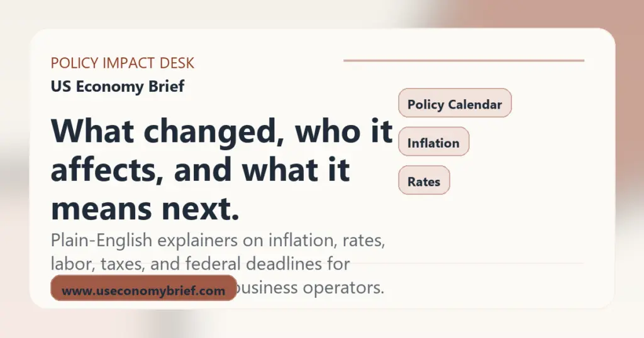644x338 pixels.
Task: Click the headline line "What changed, who it"
Action: tap(221, 133)
